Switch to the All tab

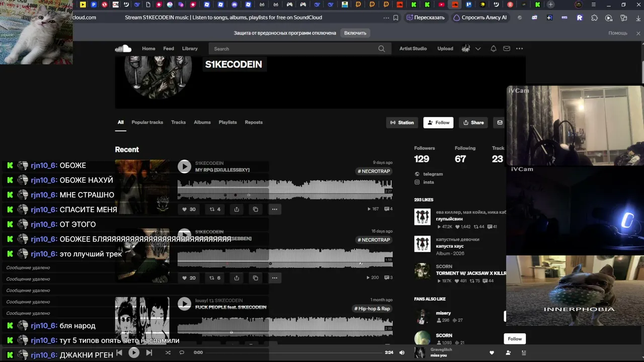121,122
